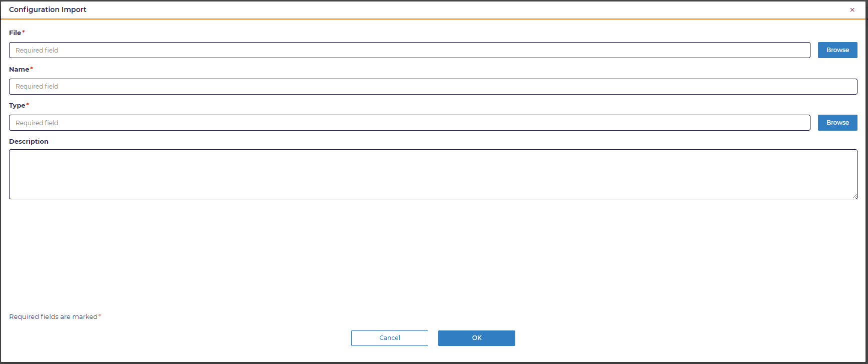
Task: Click the red asterisk next to File
Action: (x=24, y=32)
